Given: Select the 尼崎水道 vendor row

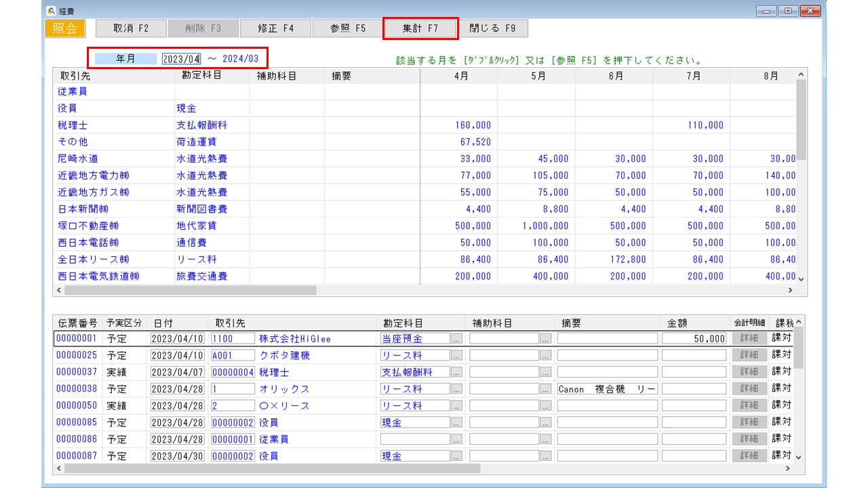Looking at the screenshot, I should 424,159.
